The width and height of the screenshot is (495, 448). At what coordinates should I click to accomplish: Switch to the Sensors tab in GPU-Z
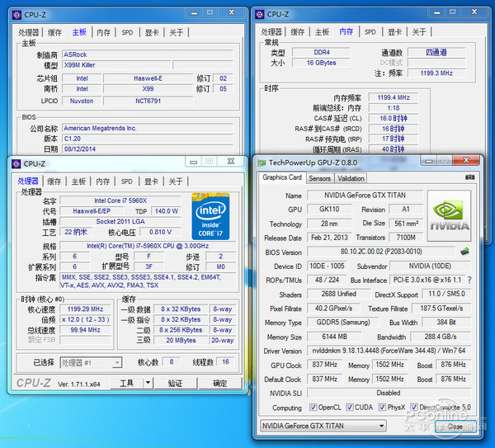coord(319,178)
